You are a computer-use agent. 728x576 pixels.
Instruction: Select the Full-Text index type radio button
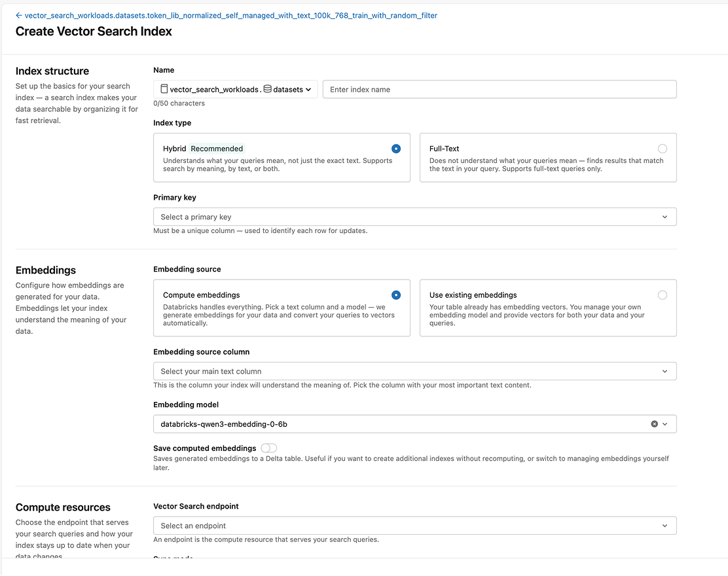pyautogui.click(x=663, y=149)
